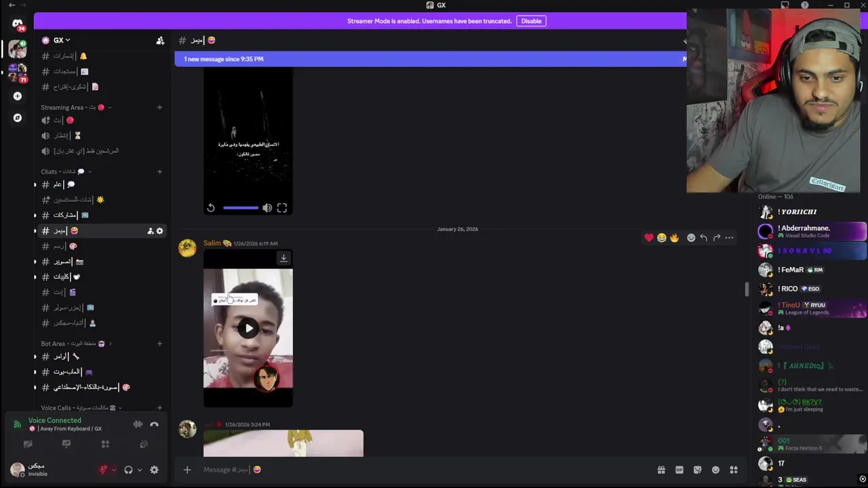Click the Add a Server plus icon
The image size is (868, 488).
pyautogui.click(x=18, y=96)
